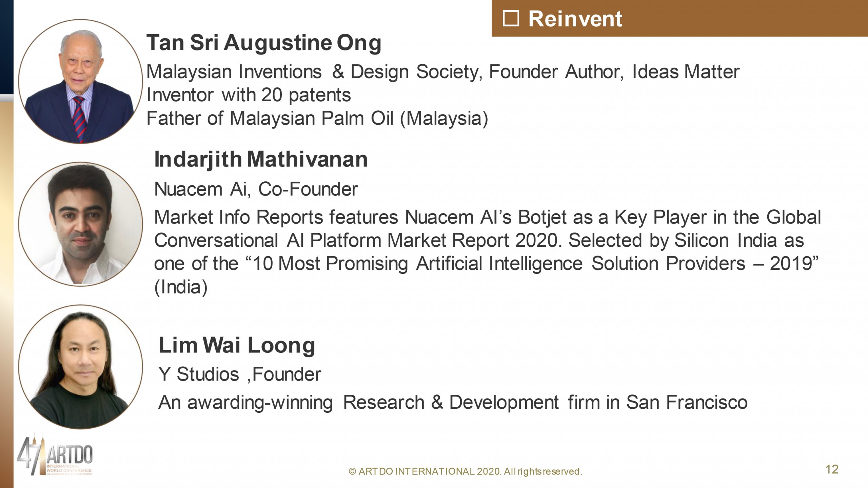Click the 47 ARTDO conference logo
Image resolution: width=868 pixels, height=488 pixels.
click(x=55, y=454)
